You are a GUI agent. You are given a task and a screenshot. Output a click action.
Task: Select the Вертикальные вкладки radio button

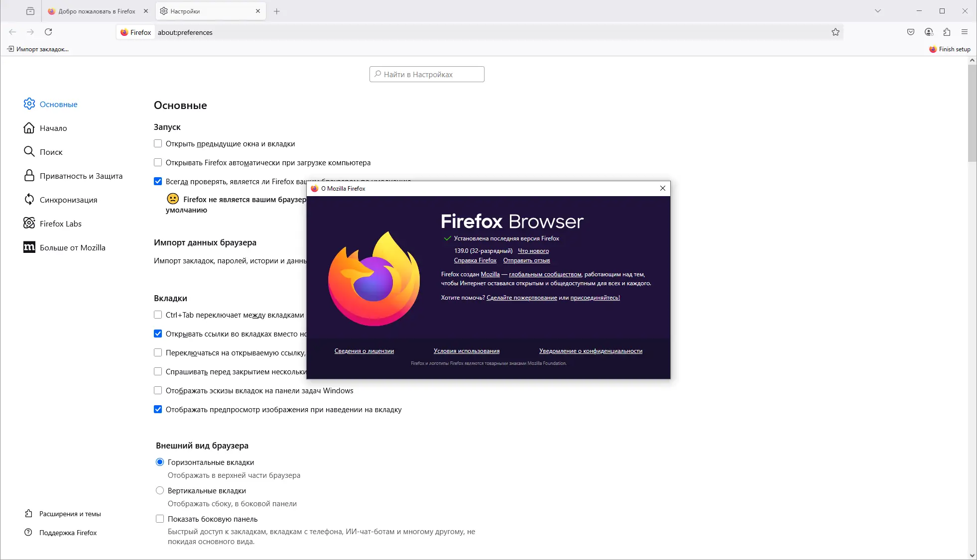pos(160,491)
